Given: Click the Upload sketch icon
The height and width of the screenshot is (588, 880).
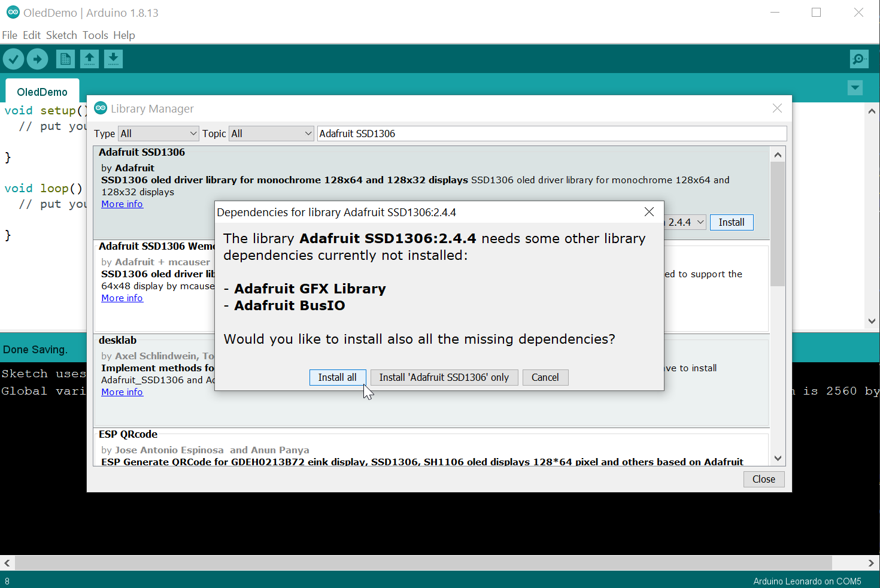Looking at the screenshot, I should coord(37,59).
